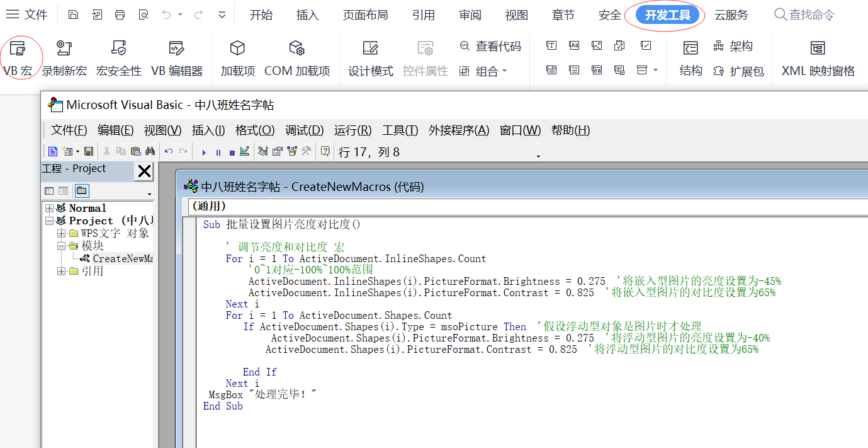The width and height of the screenshot is (868, 448).
Task: Open the VB 编辑器
Action: [177, 56]
